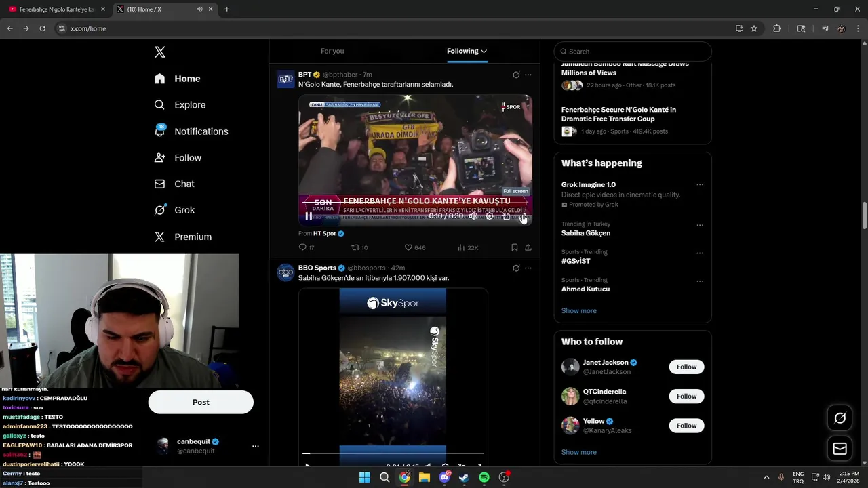Open File Explorer from the taskbar
The image size is (868, 488).
(x=425, y=477)
